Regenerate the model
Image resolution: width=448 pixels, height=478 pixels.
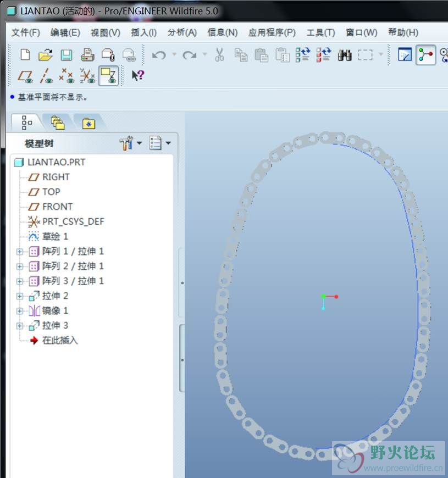tap(303, 55)
